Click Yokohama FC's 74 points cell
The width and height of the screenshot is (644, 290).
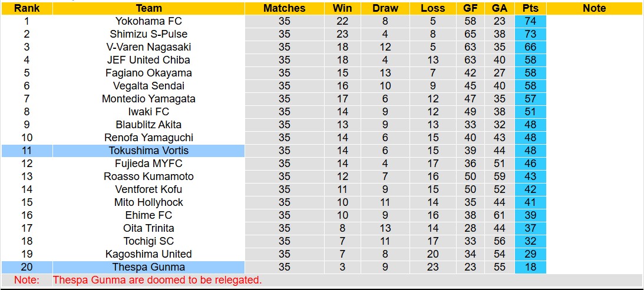[530, 21]
